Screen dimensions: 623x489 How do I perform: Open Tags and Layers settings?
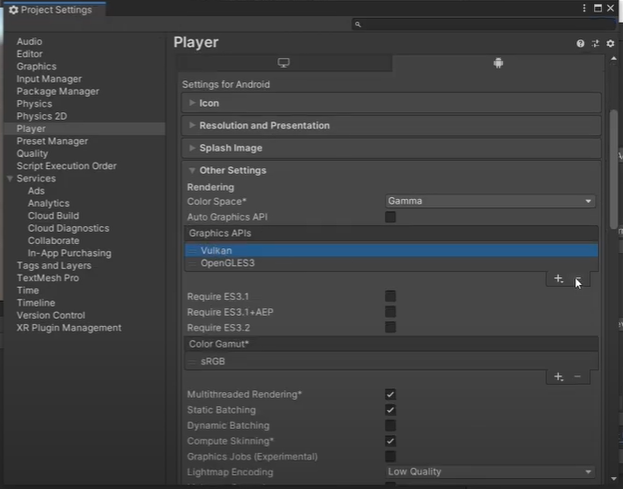(54, 266)
